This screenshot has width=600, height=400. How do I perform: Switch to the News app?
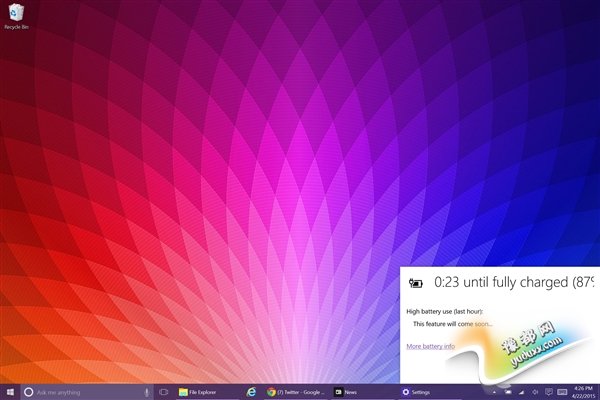tap(346, 392)
